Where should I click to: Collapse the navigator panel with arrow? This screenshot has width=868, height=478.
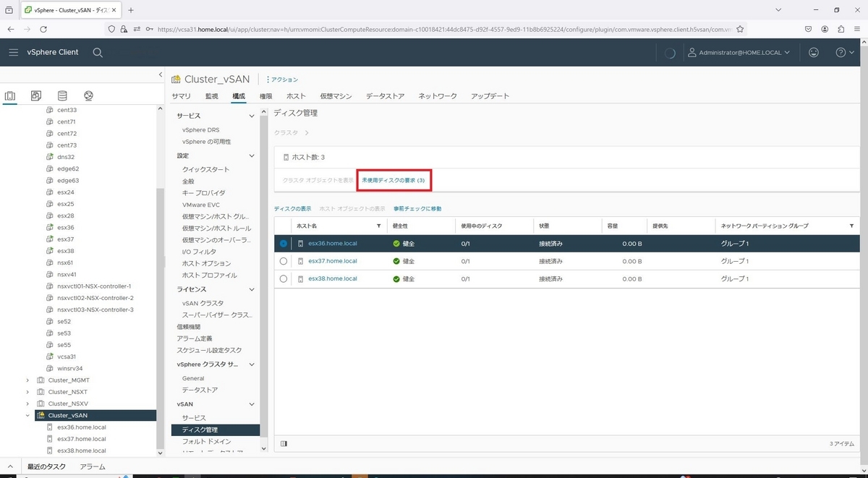pos(161,75)
